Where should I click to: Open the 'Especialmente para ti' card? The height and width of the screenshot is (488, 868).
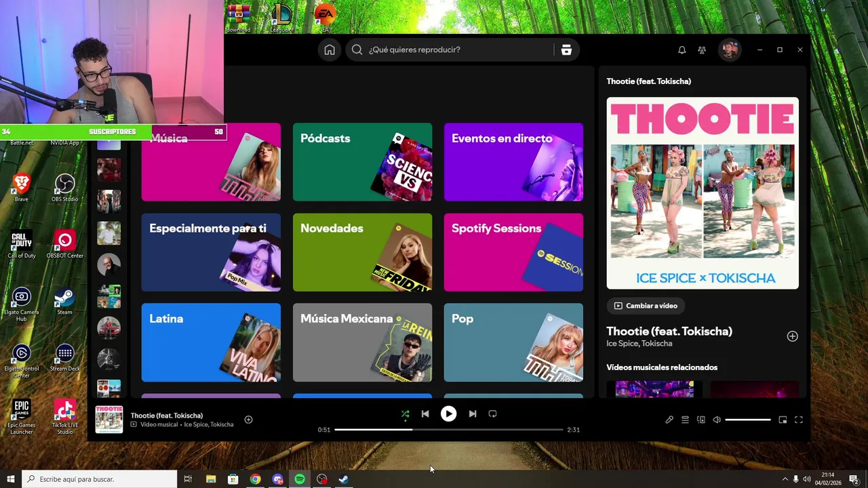click(x=211, y=252)
